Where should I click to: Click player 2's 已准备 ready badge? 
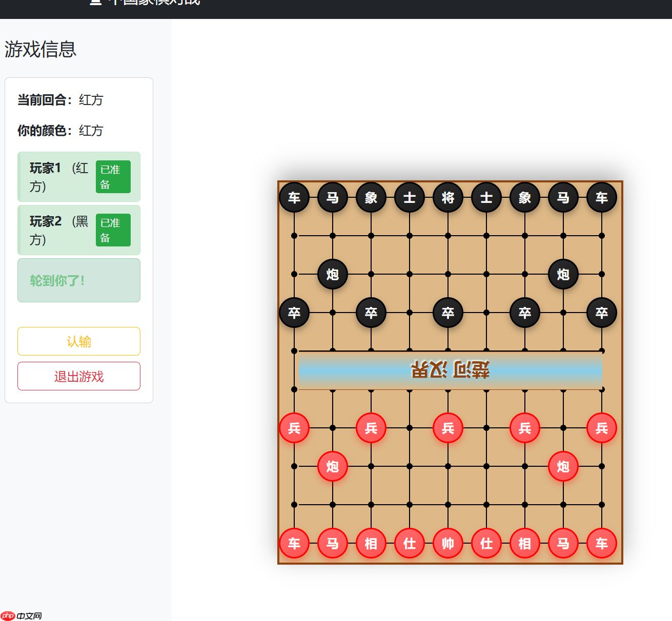pos(113,230)
